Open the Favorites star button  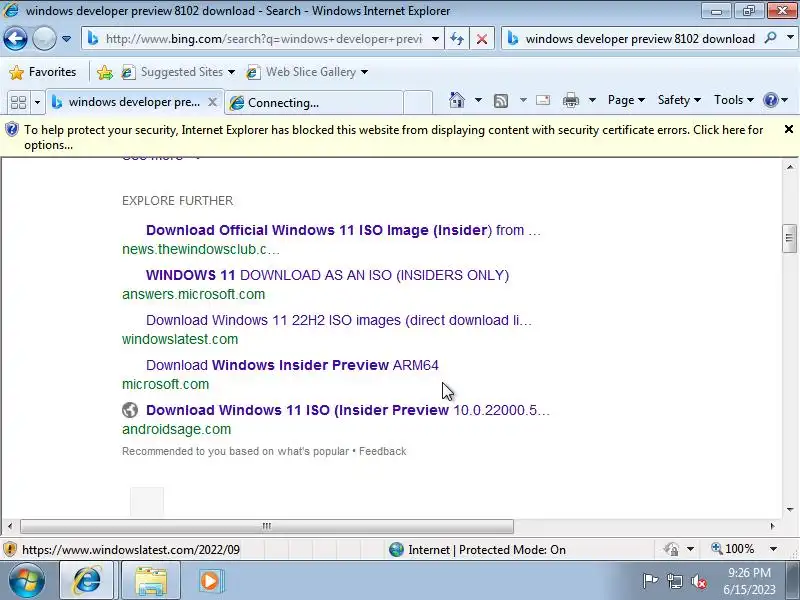click(43, 72)
